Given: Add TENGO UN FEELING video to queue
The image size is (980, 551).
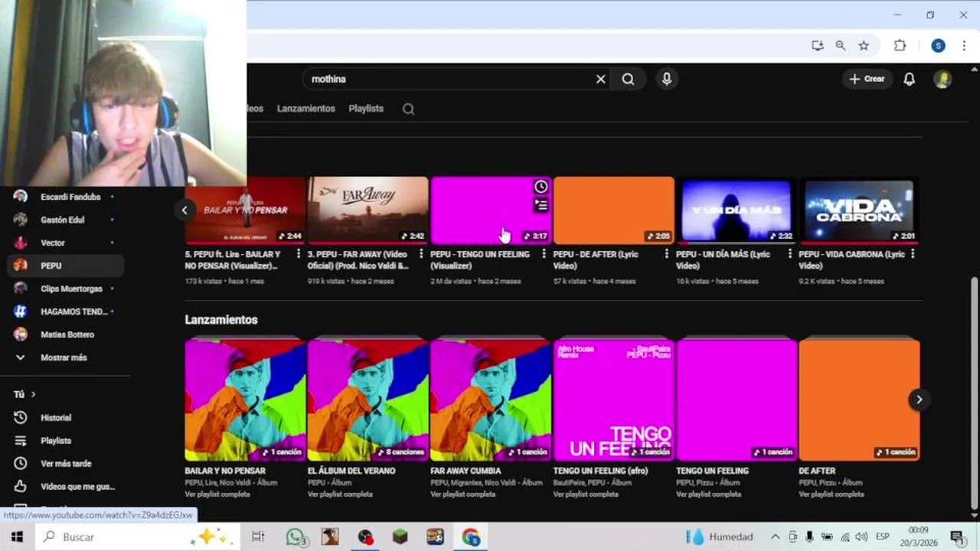Looking at the screenshot, I should click(x=541, y=204).
